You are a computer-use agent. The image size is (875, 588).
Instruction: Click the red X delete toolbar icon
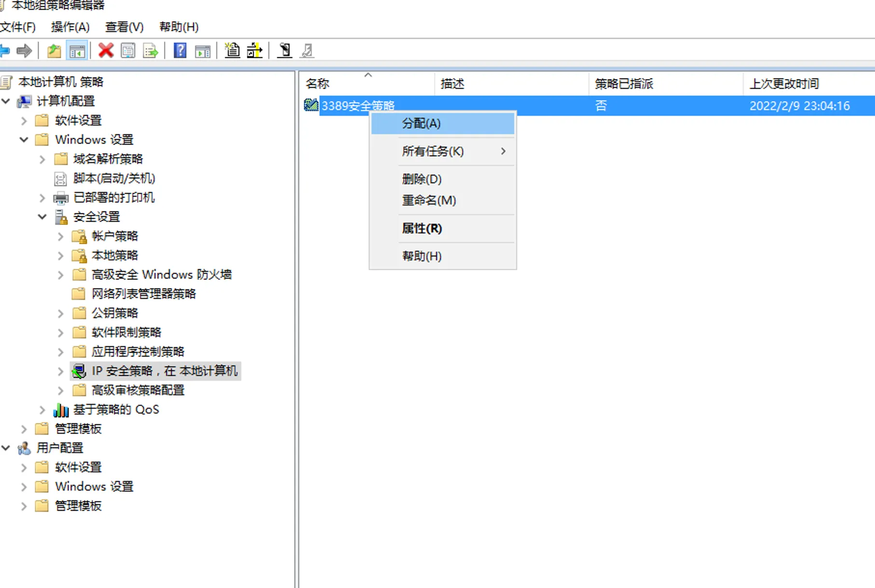pos(106,51)
